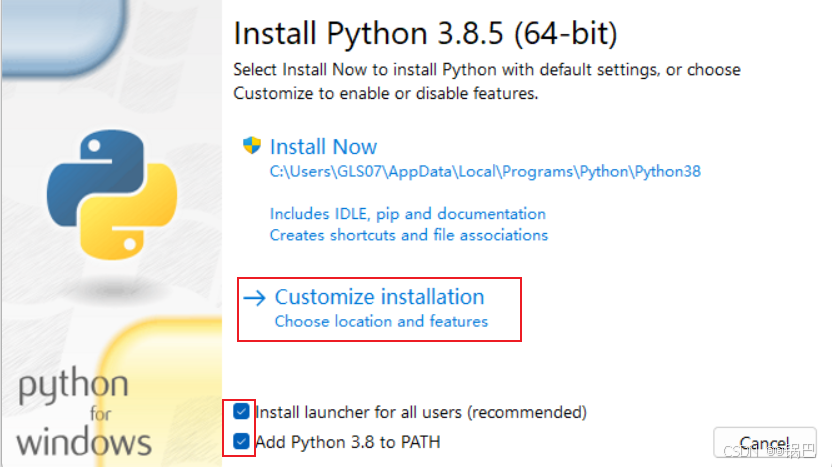Click the UAC shield icon beside Install Now

[252, 145]
